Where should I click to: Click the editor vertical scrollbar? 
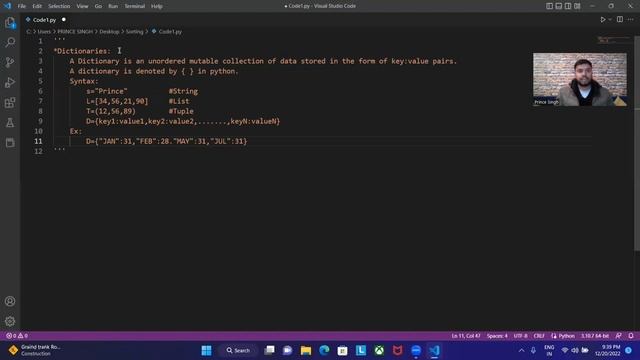(x=637, y=143)
